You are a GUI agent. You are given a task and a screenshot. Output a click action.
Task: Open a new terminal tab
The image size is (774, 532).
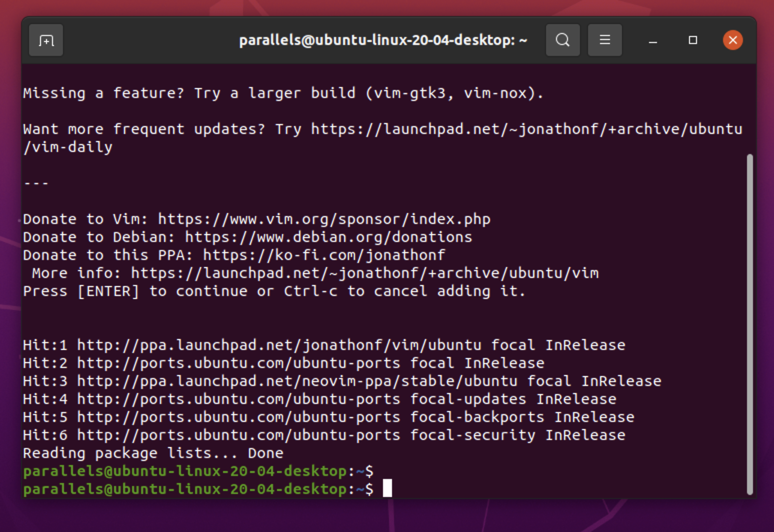[x=46, y=40]
